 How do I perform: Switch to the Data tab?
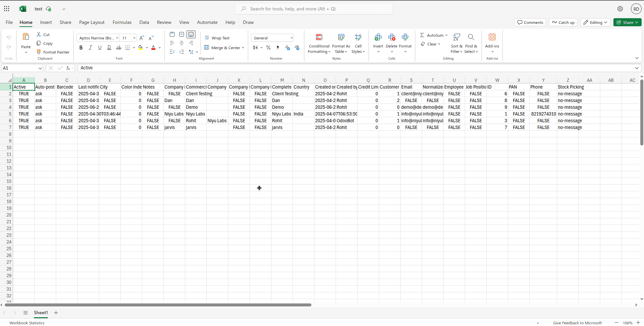[x=144, y=22]
